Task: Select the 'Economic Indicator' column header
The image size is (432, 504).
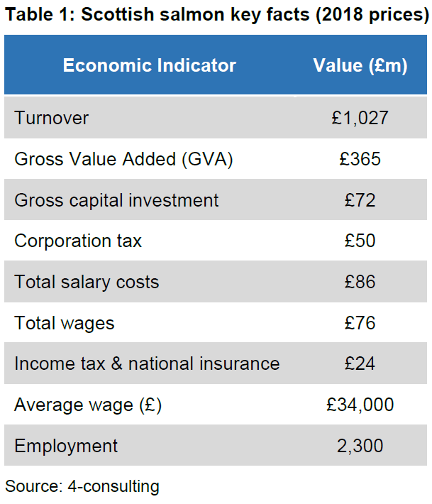Action: 149,66
